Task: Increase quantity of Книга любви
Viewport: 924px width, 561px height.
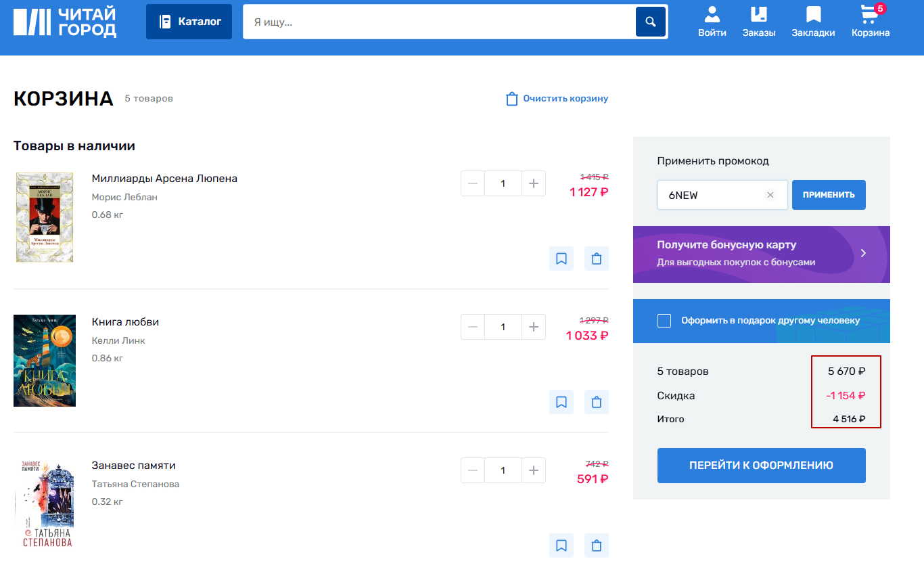Action: click(x=534, y=327)
